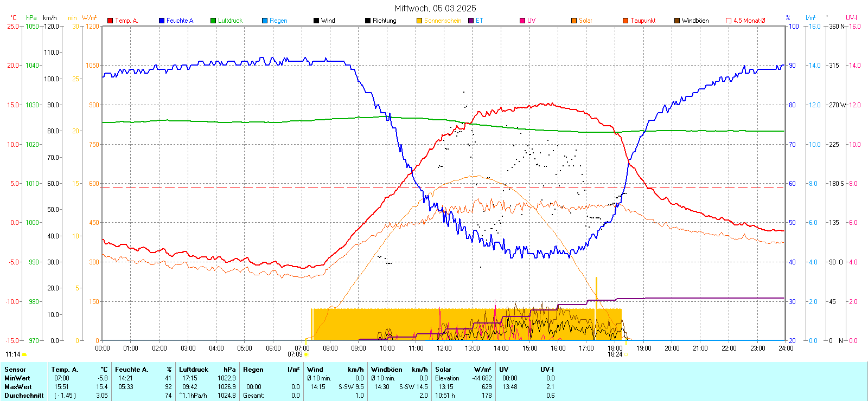868x401 pixels.
Task: Click the green Luftdruck legend square
Action: 213,21
